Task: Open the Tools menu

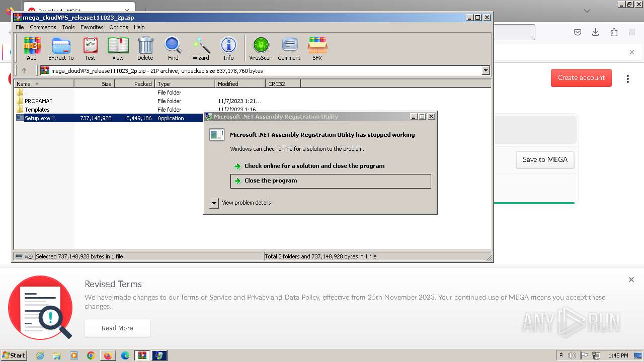Action: click(x=68, y=27)
